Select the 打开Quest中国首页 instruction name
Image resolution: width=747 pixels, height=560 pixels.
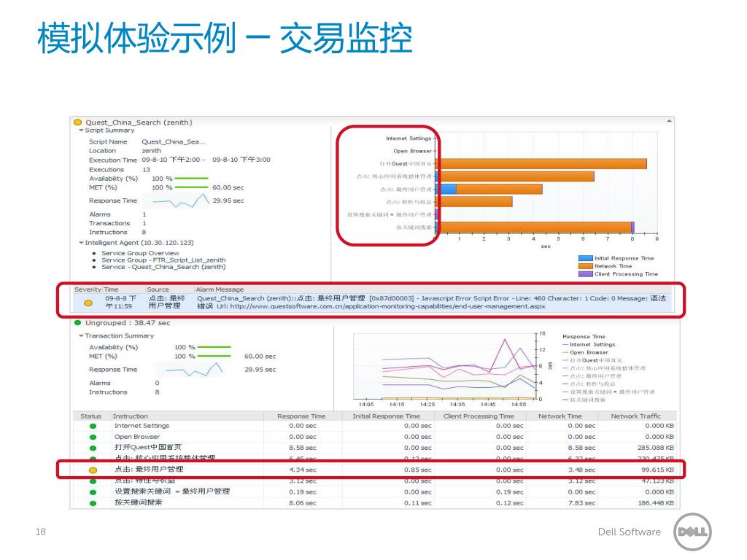[x=147, y=448]
